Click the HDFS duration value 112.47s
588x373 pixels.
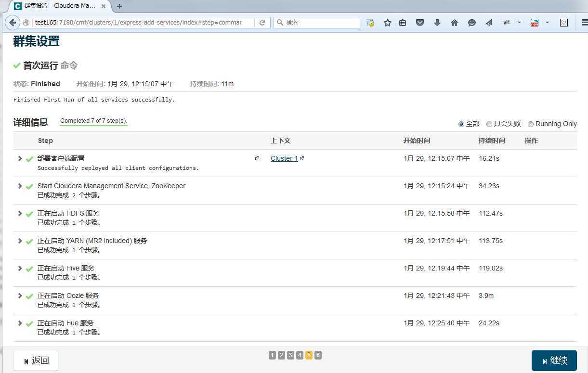[491, 213]
